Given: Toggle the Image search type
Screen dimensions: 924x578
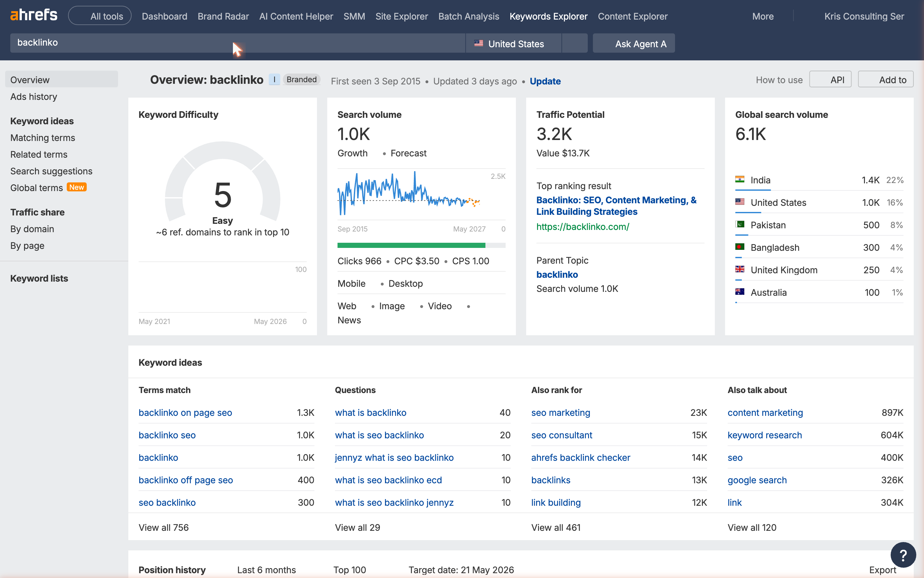Looking at the screenshot, I should click(x=392, y=306).
